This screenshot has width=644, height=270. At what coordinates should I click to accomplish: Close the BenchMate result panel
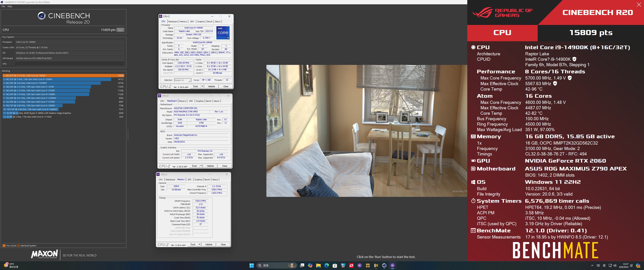(639, 4)
